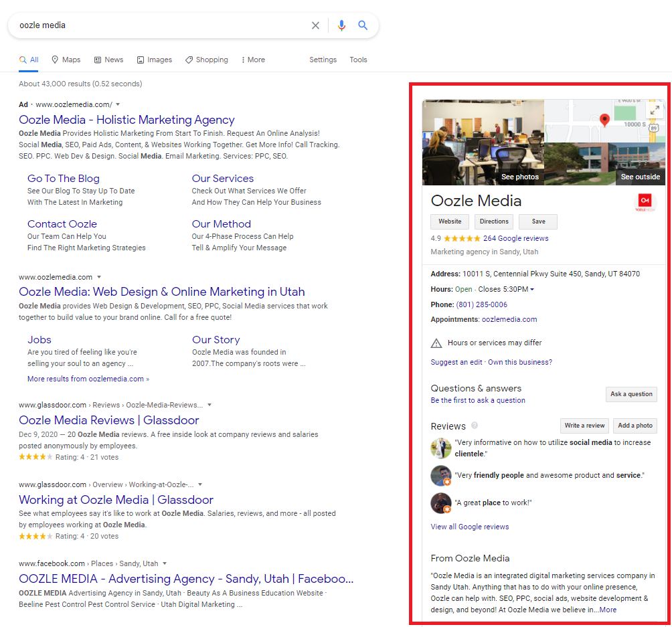This screenshot has height=627, width=672.
Task: Open reviewer avatar for 'A great place' review
Action: (441, 503)
